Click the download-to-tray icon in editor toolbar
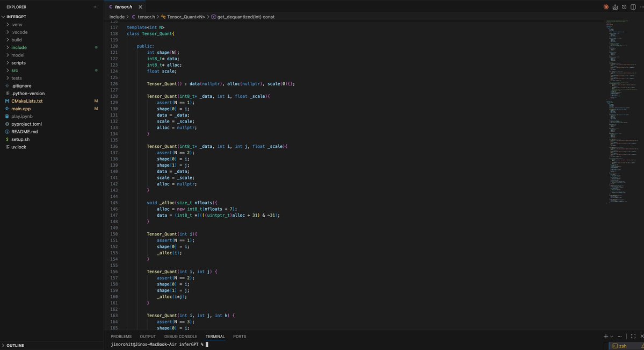 [x=615, y=7]
